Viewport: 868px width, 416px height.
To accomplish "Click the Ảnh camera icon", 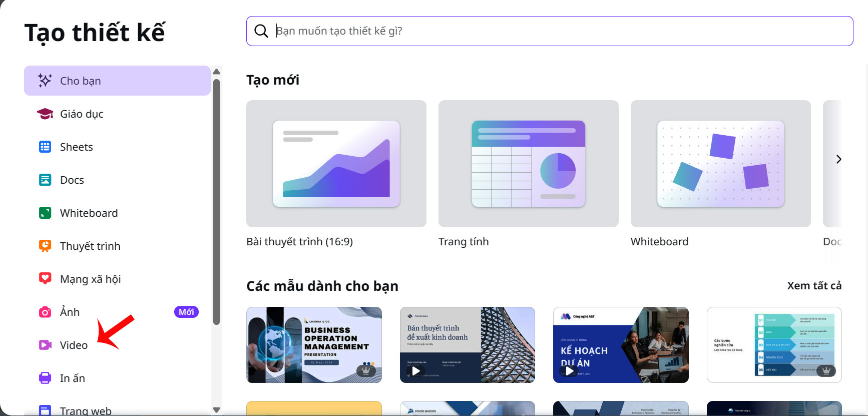I will point(45,312).
